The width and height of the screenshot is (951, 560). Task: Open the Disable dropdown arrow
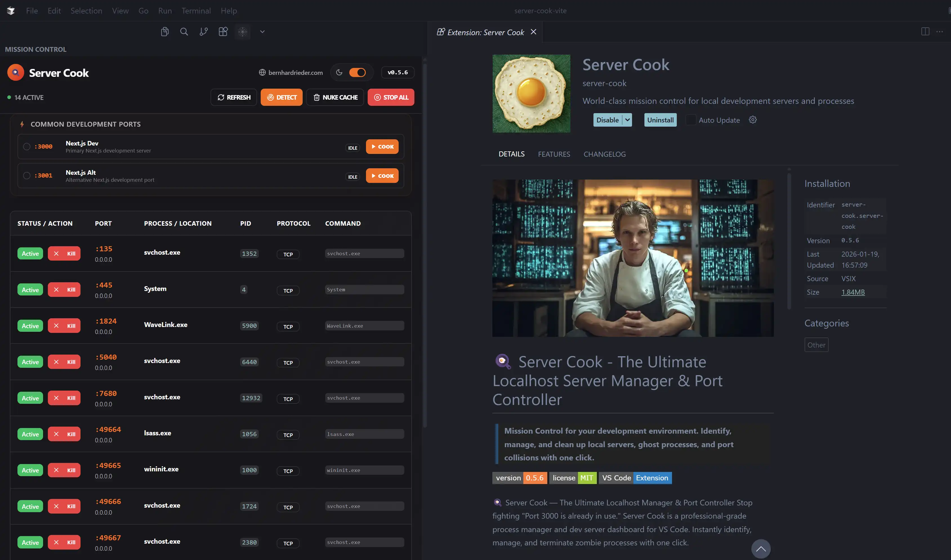(x=628, y=120)
